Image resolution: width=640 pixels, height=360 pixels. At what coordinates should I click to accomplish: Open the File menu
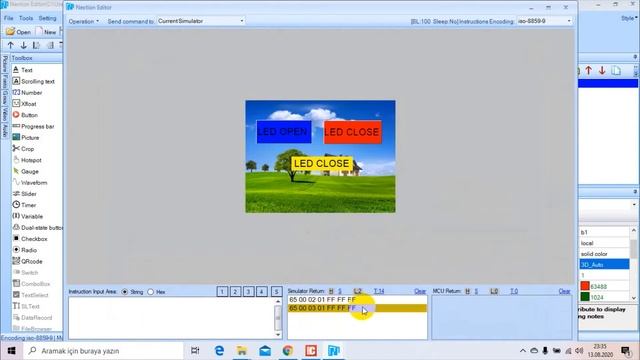point(9,18)
